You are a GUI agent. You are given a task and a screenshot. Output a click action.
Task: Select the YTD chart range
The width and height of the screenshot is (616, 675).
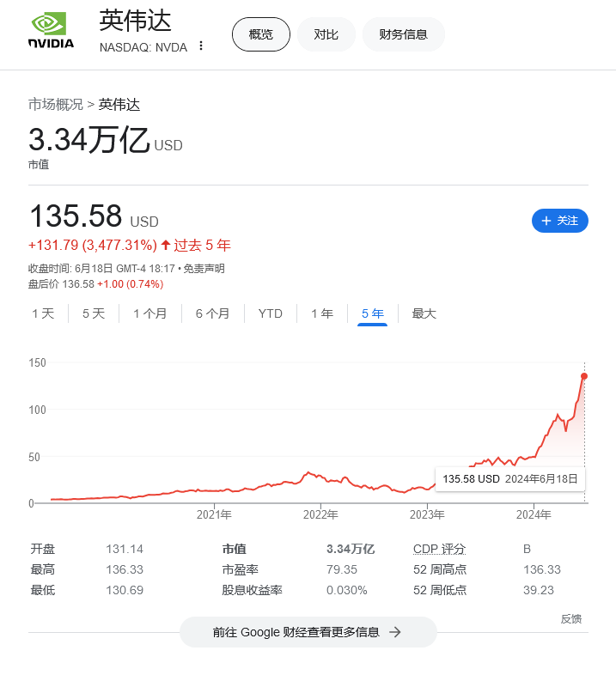(x=270, y=313)
